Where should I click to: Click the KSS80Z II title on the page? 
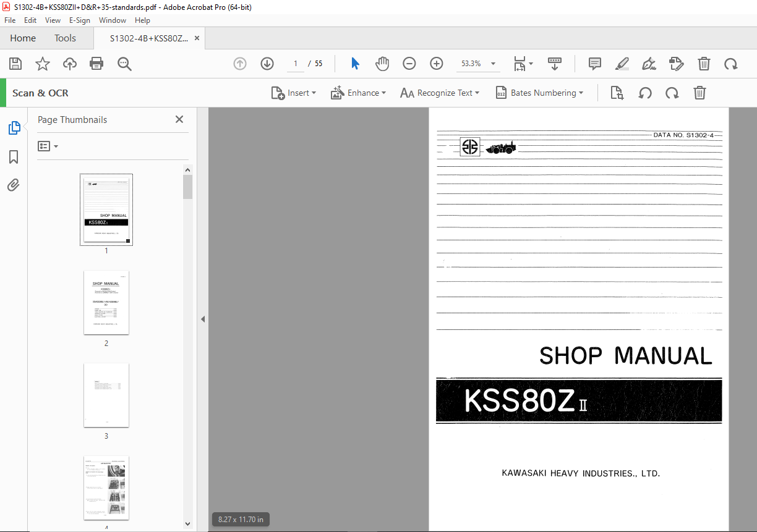pos(526,401)
